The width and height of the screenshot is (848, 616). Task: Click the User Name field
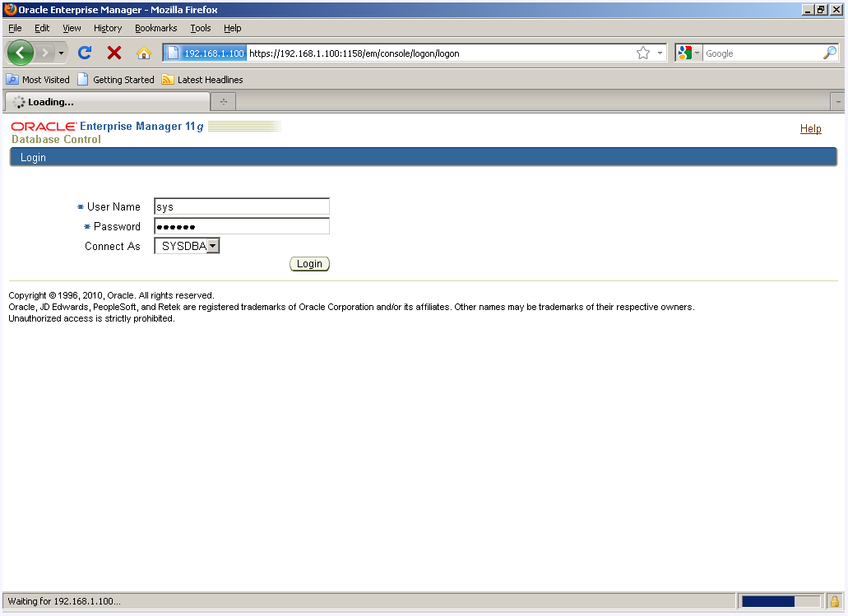pos(242,206)
